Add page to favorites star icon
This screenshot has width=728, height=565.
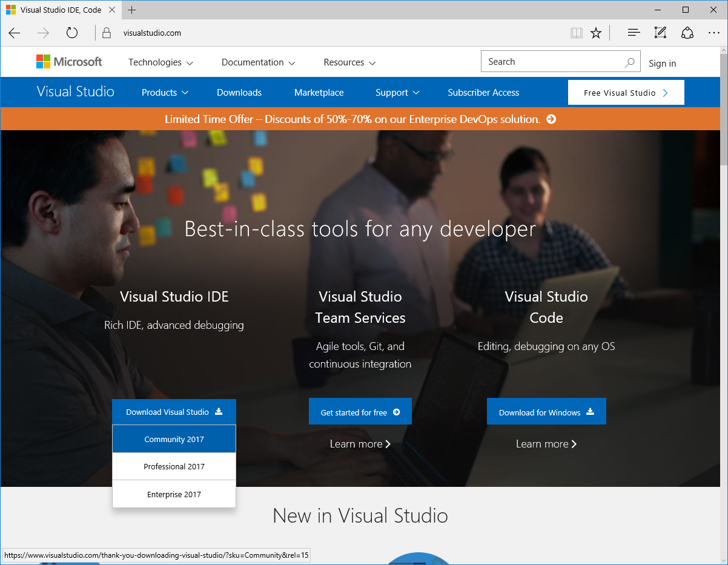coord(596,33)
